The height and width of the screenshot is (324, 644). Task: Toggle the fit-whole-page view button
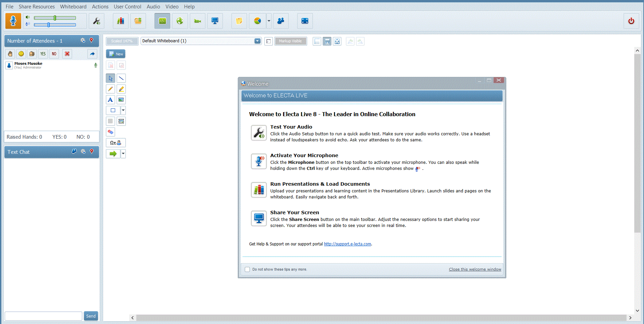pos(337,41)
